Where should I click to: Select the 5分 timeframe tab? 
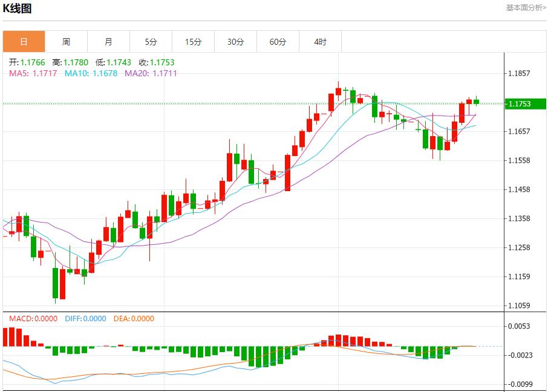pos(151,42)
